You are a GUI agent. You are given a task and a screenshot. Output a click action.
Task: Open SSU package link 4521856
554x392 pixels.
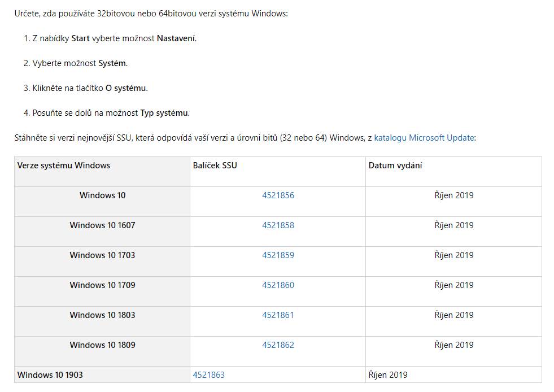pos(278,195)
